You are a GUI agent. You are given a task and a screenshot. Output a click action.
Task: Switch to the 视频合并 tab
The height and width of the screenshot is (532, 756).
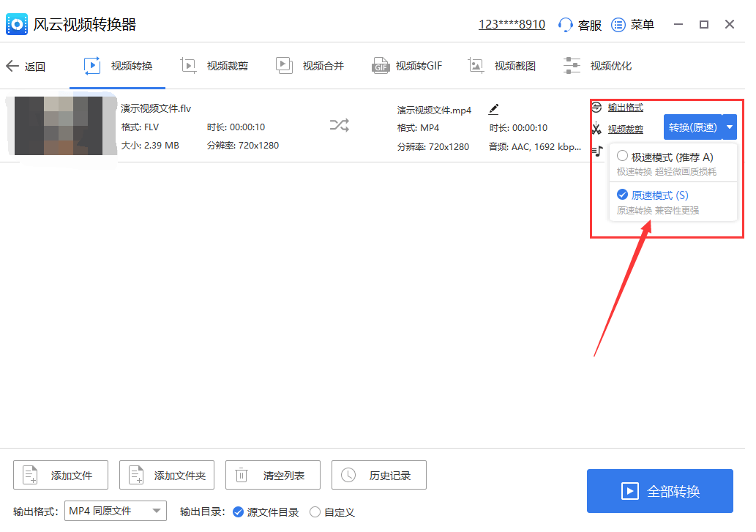pos(310,66)
